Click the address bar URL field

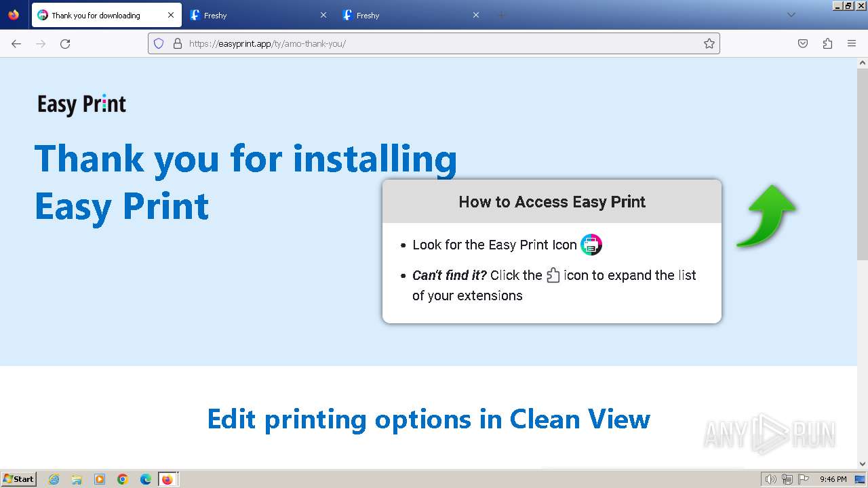coord(434,43)
